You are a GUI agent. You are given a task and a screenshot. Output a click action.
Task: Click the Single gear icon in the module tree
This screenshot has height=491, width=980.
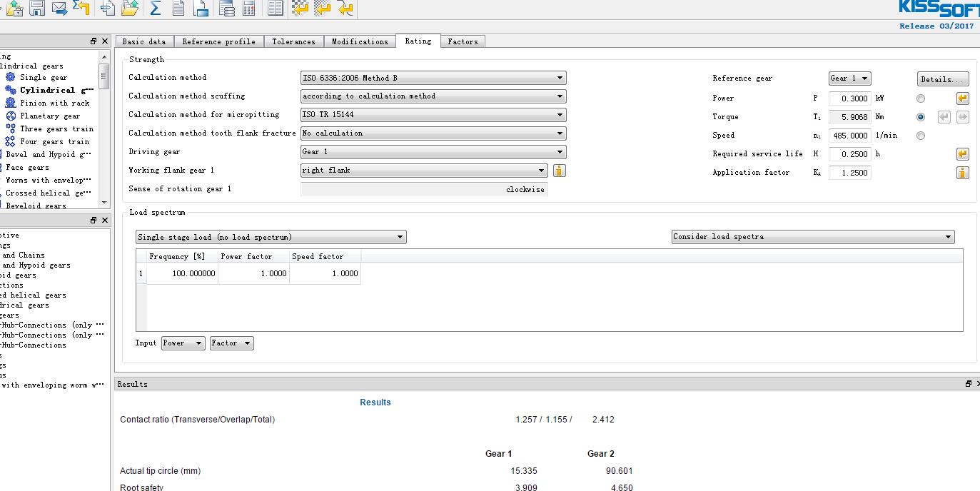pos(11,77)
